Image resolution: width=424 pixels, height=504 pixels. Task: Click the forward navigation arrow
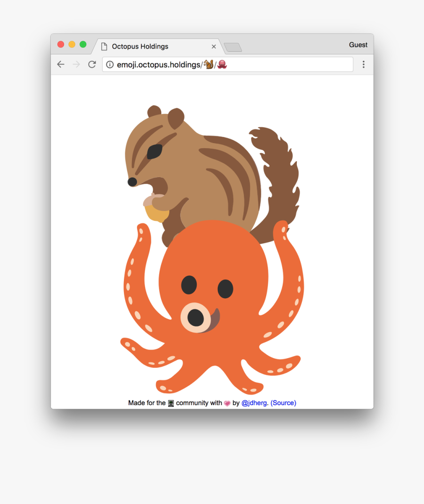76,64
